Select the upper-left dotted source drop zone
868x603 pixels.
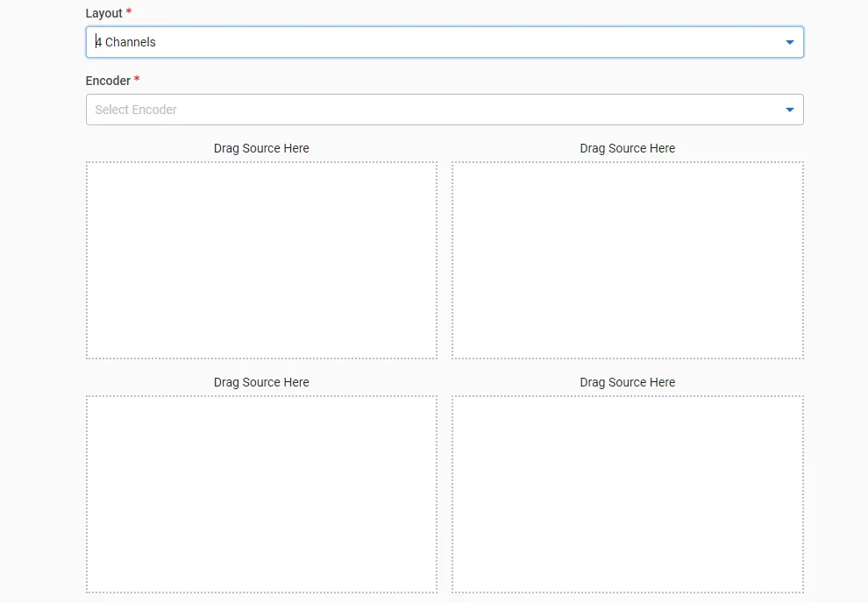[x=261, y=260]
